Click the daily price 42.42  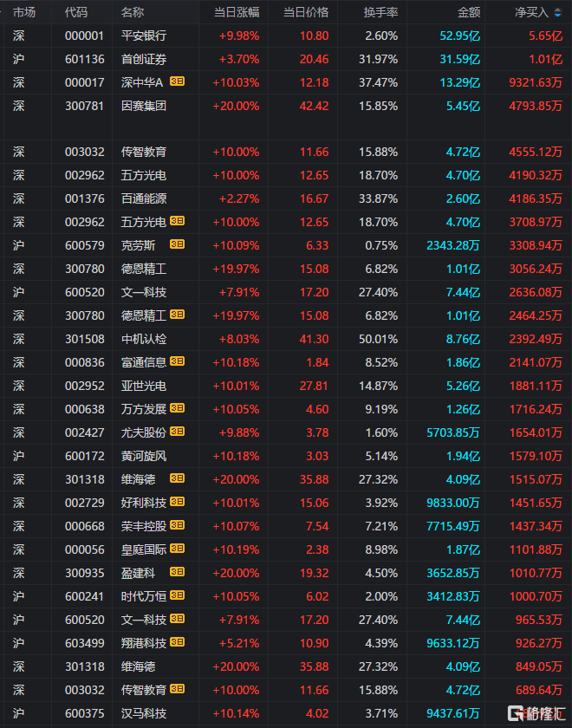315,106
